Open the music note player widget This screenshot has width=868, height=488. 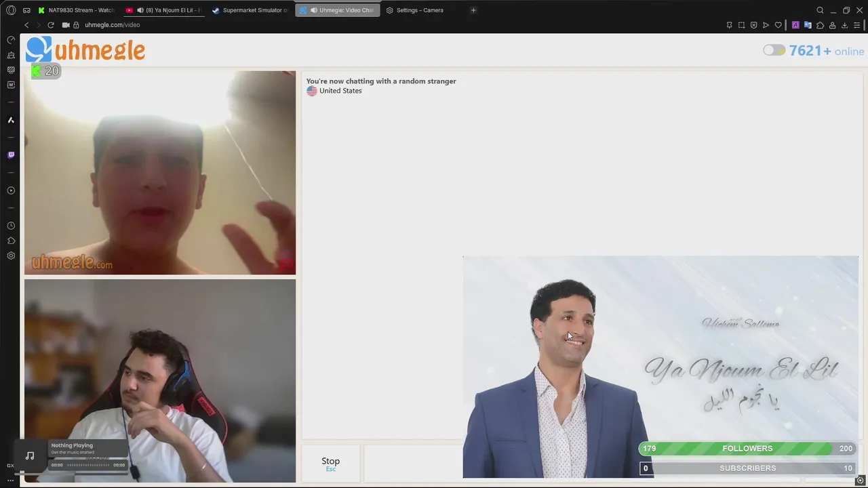[30, 455]
